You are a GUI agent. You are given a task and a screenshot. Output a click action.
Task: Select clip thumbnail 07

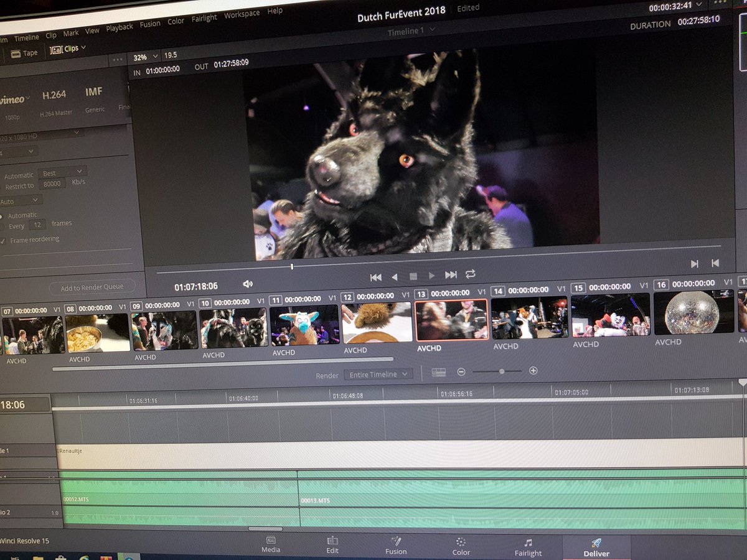coord(32,335)
